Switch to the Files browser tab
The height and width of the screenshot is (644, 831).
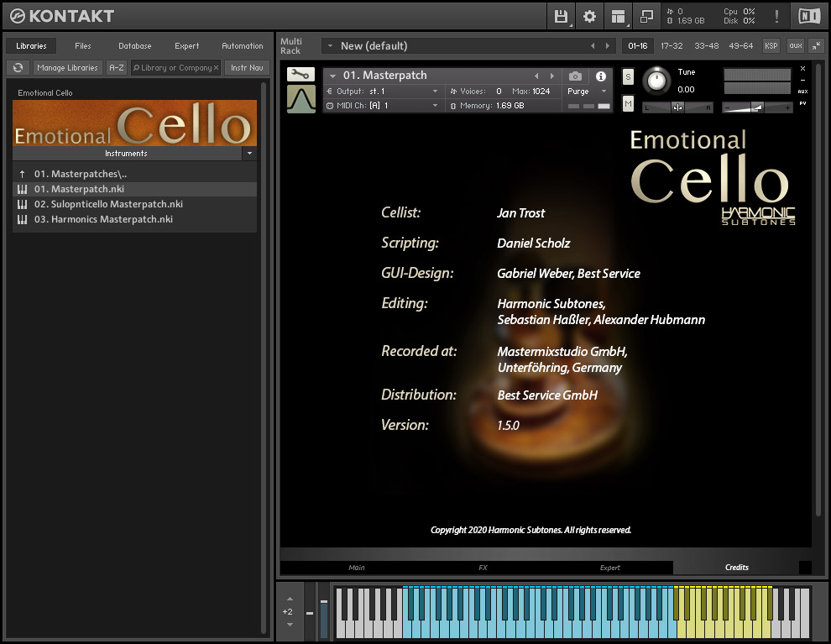coord(83,45)
